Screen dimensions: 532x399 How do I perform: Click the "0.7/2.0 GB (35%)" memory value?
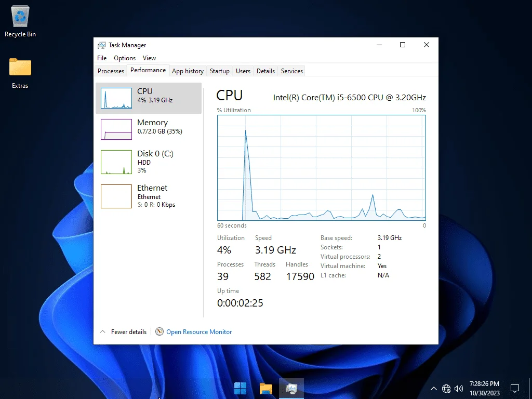click(160, 131)
